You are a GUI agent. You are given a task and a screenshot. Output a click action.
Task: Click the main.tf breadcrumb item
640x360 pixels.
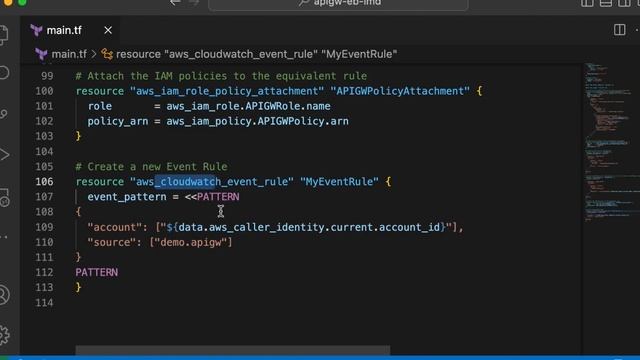click(x=69, y=54)
